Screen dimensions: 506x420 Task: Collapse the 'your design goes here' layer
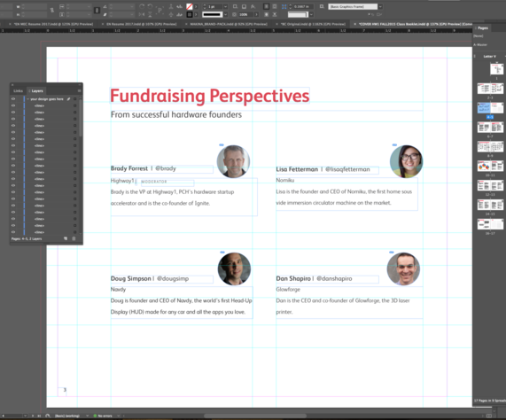28,99
